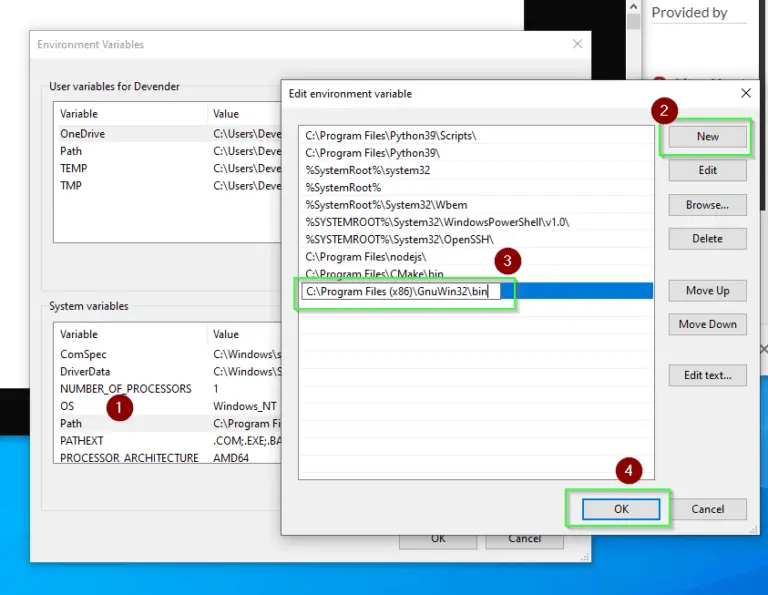This screenshot has height=595, width=768.
Task: Close the Edit environment variable dialog
Action: [x=745, y=93]
